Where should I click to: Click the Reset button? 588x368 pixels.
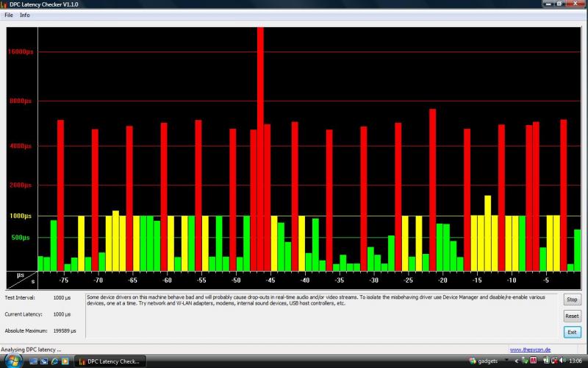click(572, 316)
